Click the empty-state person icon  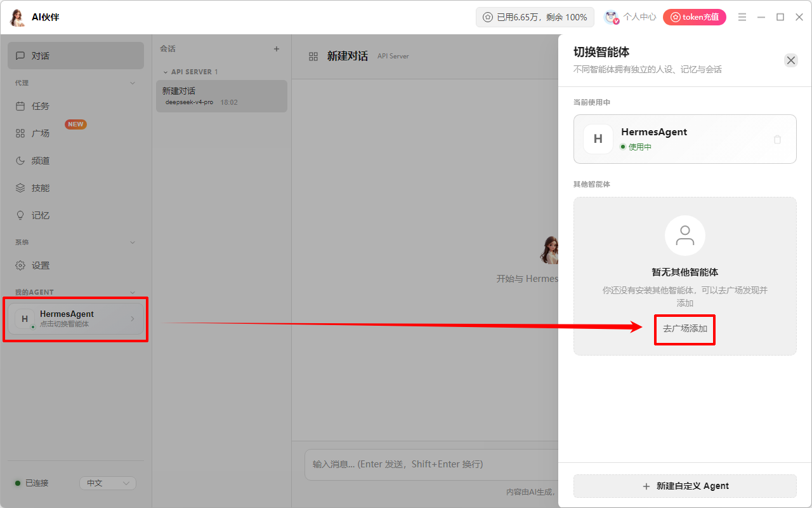685,236
